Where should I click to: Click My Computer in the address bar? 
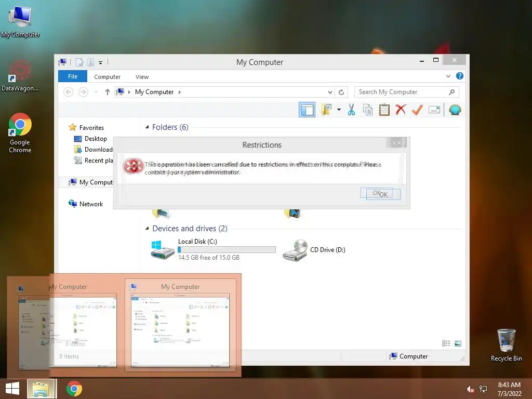tap(154, 92)
